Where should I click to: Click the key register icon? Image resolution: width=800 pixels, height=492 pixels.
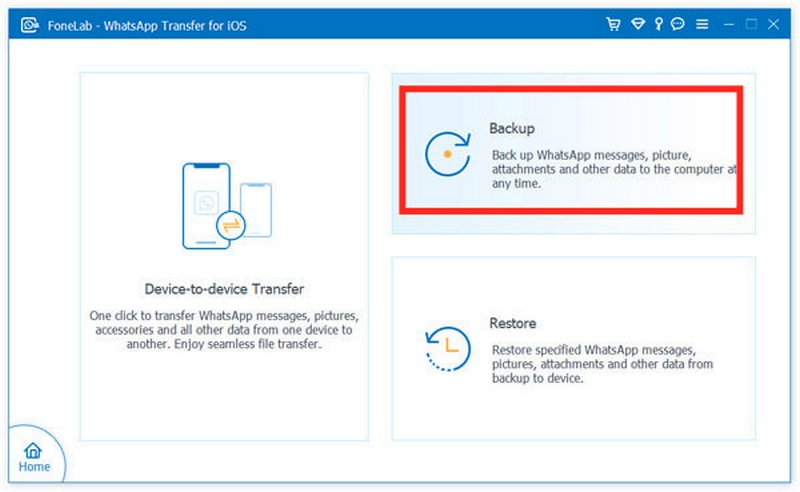[x=657, y=23]
